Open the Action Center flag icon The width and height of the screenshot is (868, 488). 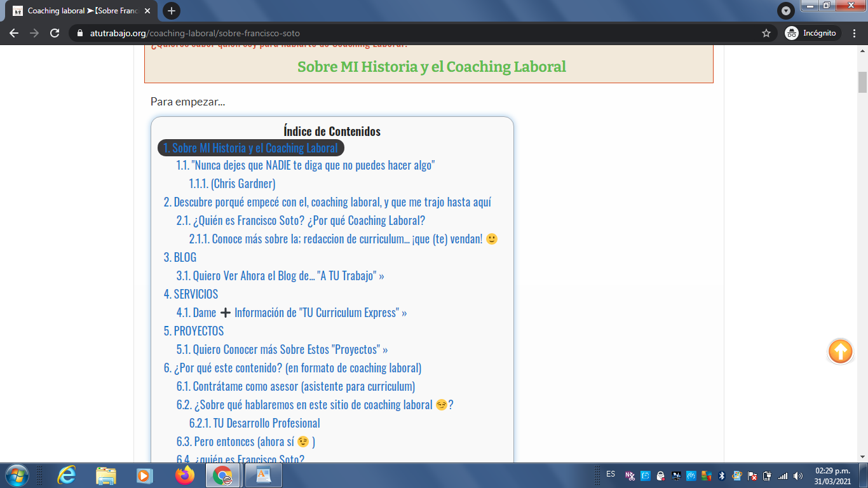point(752,475)
